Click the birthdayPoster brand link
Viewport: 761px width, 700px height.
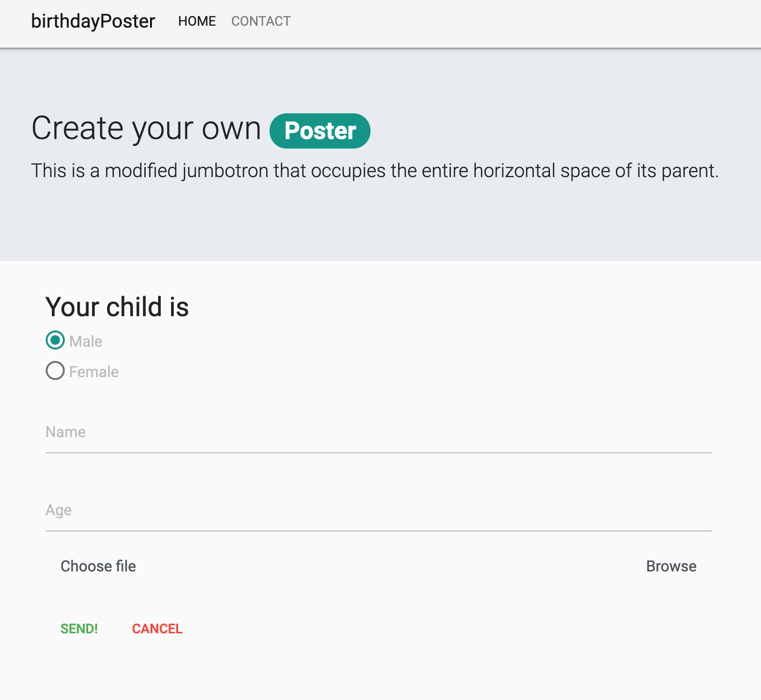point(92,21)
